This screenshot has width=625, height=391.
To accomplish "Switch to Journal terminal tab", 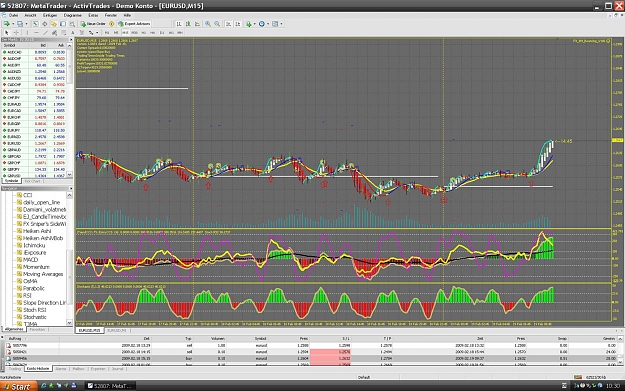I will click(117, 369).
